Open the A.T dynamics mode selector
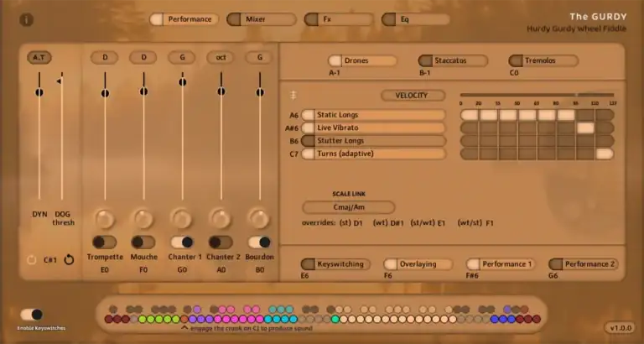This screenshot has width=644, height=344. pos(39,58)
